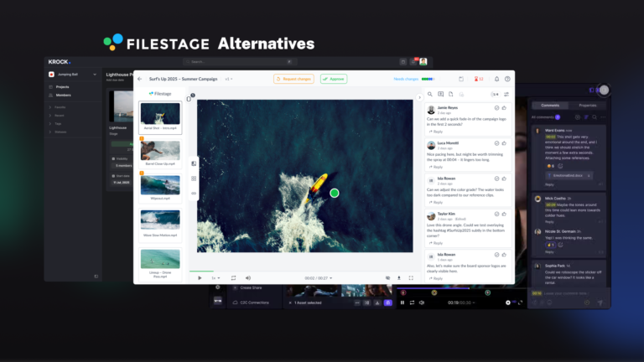Open Projects in Krock sidebar
The image size is (644, 362).
click(x=62, y=87)
